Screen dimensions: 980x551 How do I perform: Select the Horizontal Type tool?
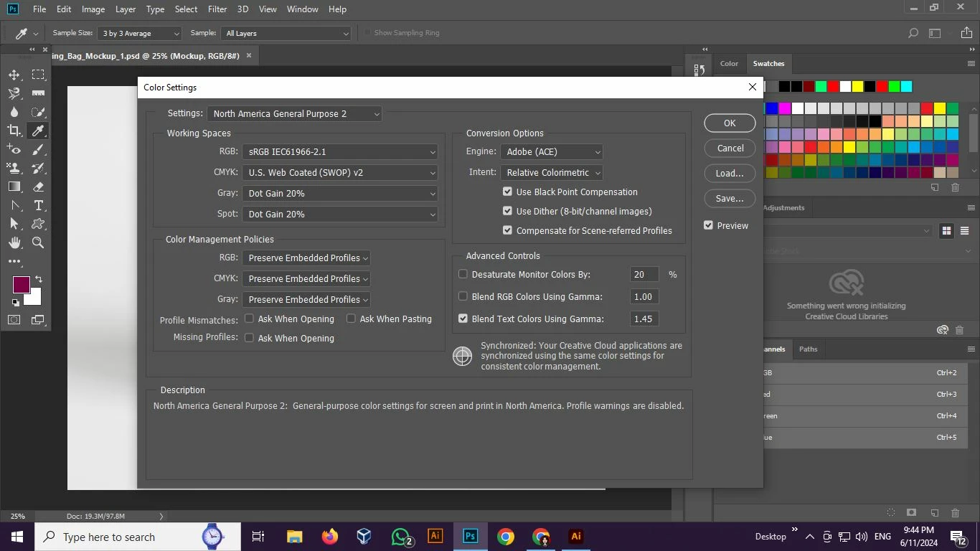point(38,205)
